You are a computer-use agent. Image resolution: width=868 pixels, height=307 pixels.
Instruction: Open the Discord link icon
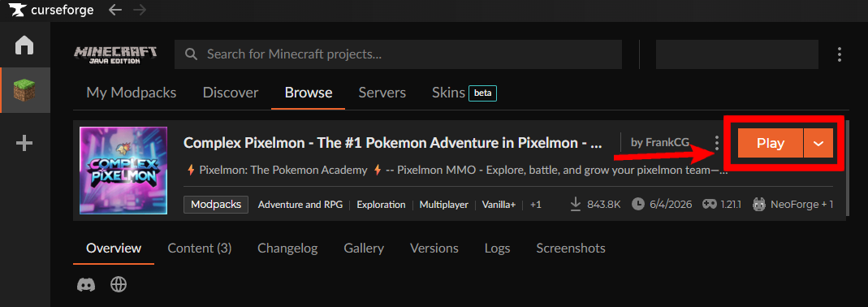tap(86, 285)
